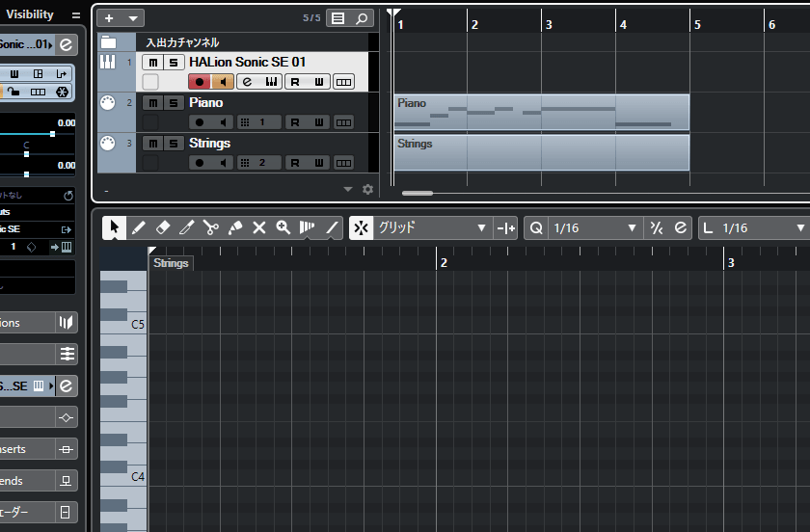
Task: Select the Piano MIDI part in timeline
Action: coord(541,112)
